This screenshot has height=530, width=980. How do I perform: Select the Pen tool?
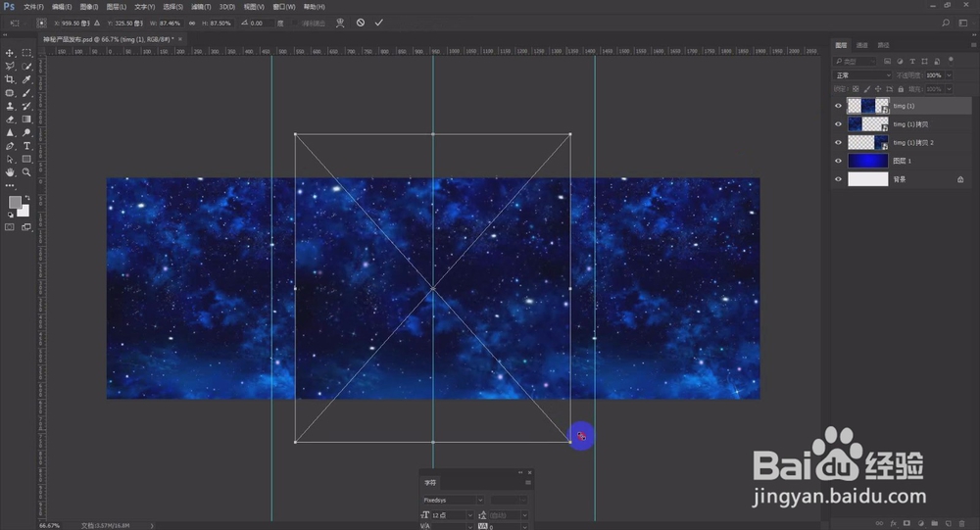pyautogui.click(x=10, y=146)
